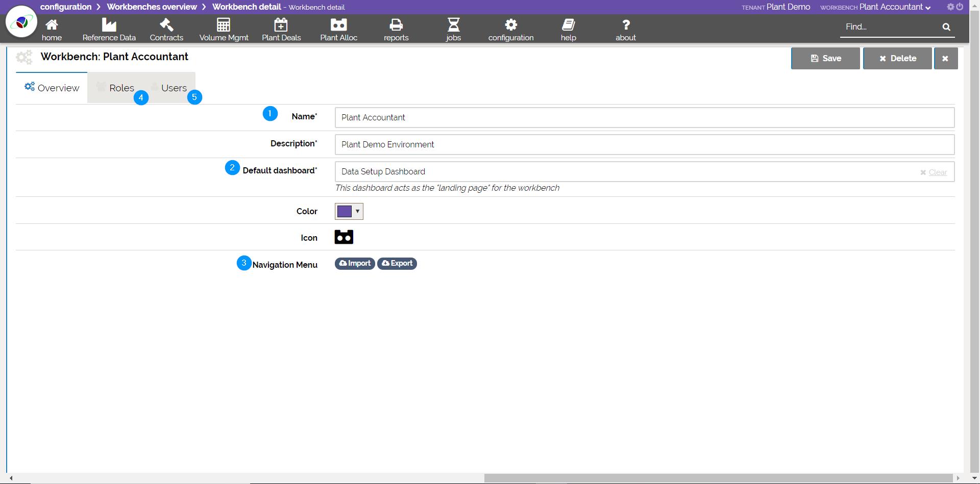Click the purple color swatch

(345, 211)
